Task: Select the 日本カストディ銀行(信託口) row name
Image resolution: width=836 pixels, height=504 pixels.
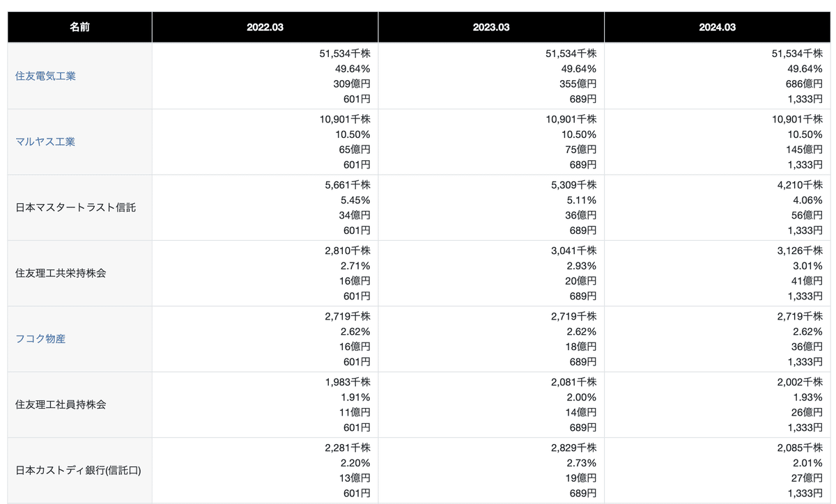Action: pos(78,471)
